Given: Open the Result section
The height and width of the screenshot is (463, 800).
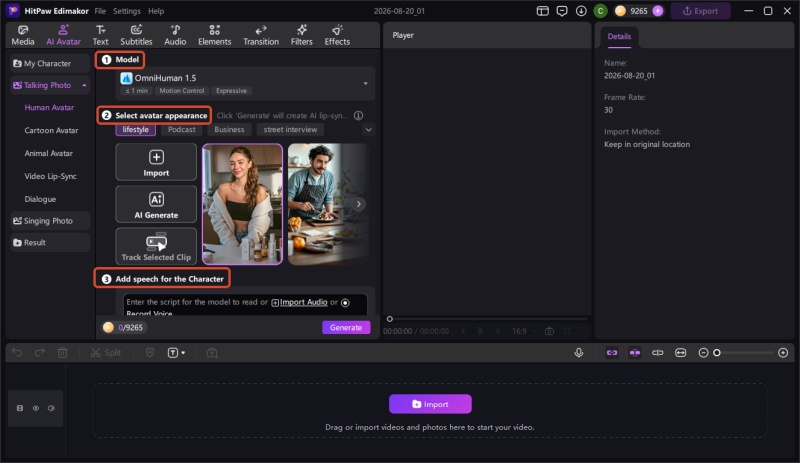Looking at the screenshot, I should pos(50,242).
